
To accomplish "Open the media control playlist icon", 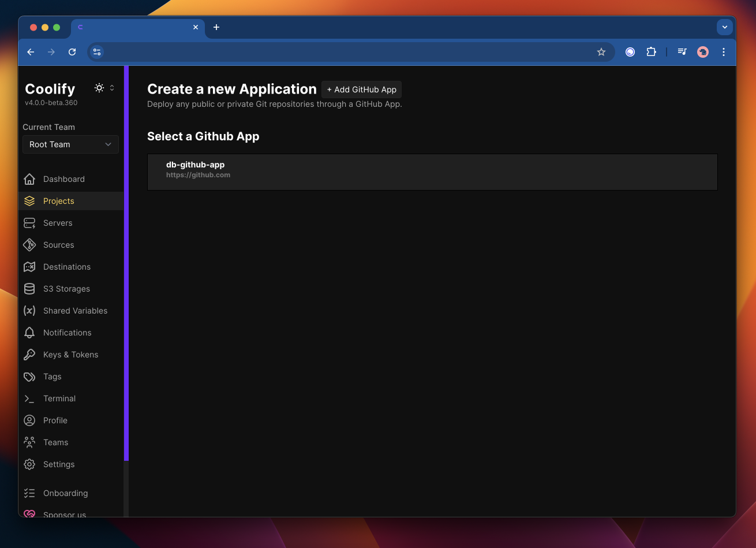I will click(x=682, y=52).
